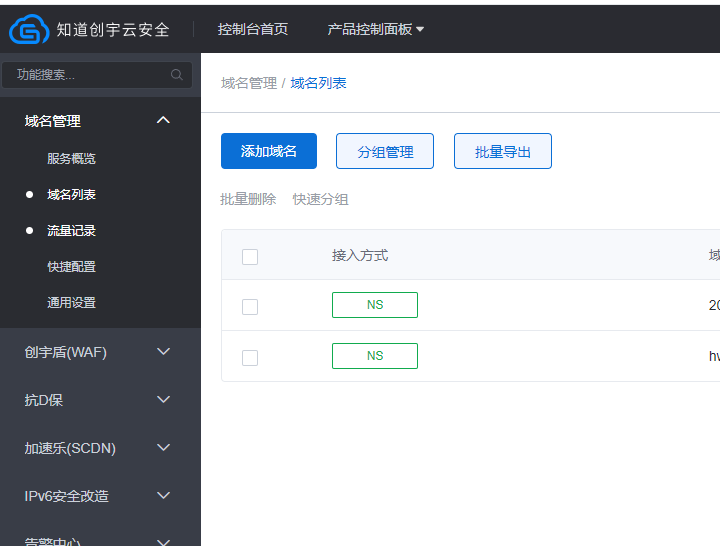The height and width of the screenshot is (546, 720).
Task: Select IPv6安全改造 menu label
Action: pos(67,496)
